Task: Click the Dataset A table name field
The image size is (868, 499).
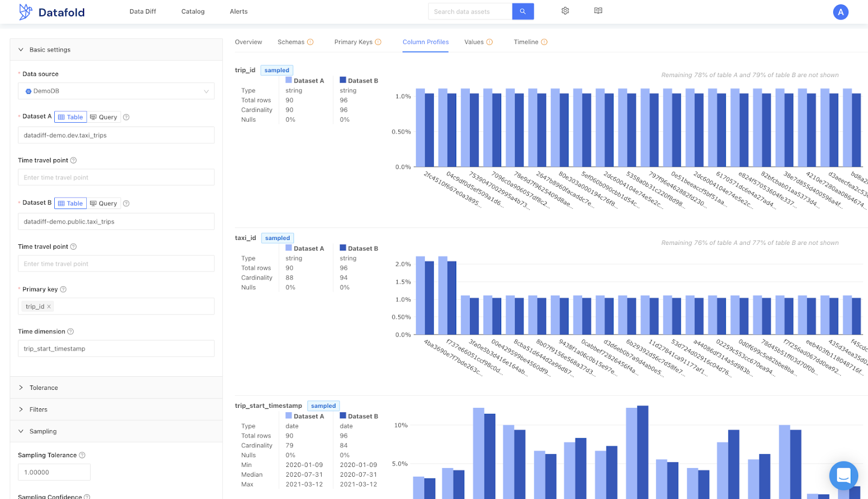Action: click(116, 135)
